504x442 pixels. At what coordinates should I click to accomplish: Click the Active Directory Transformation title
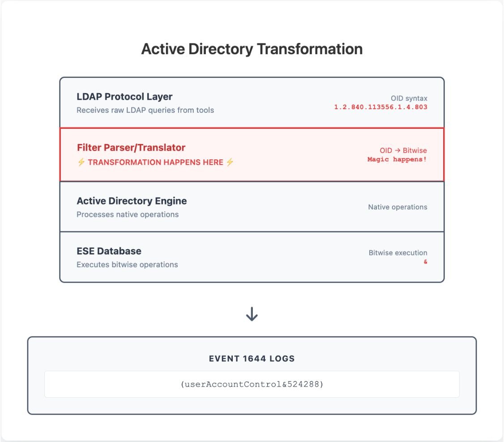pyautogui.click(x=252, y=49)
